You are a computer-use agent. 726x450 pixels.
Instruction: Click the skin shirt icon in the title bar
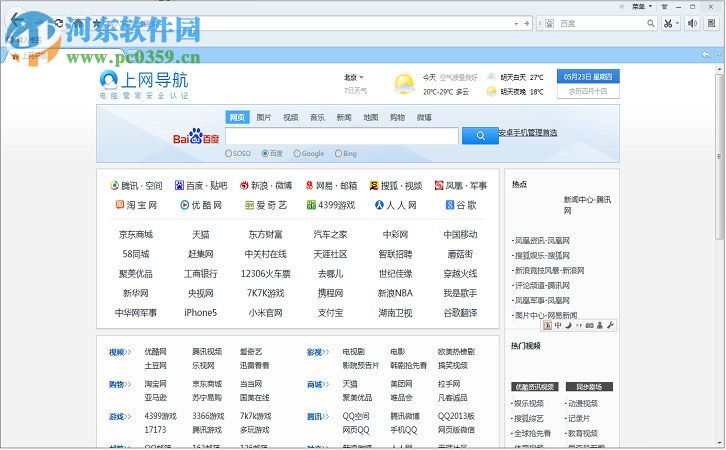[665, 6]
